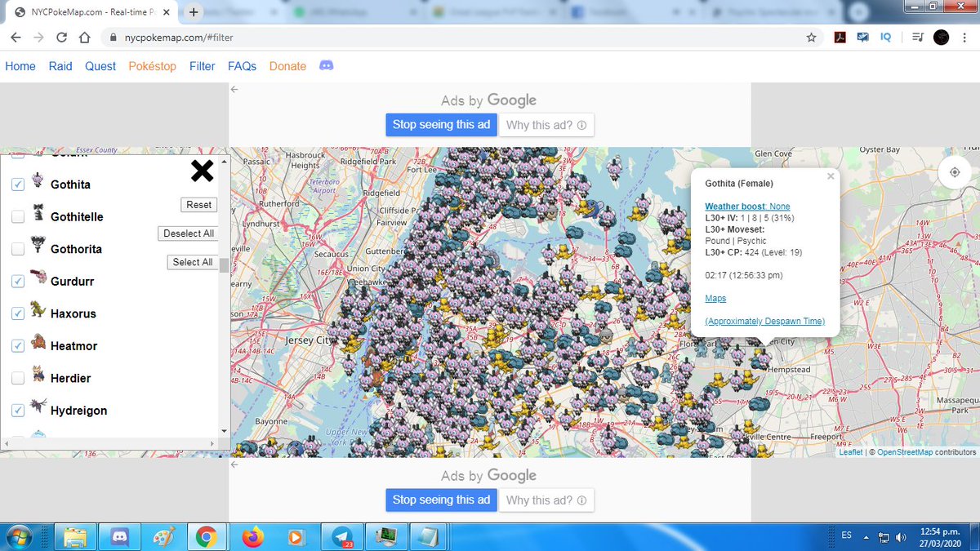Uncheck the Haxorus checkbox
980x551 pixels.
(x=17, y=313)
